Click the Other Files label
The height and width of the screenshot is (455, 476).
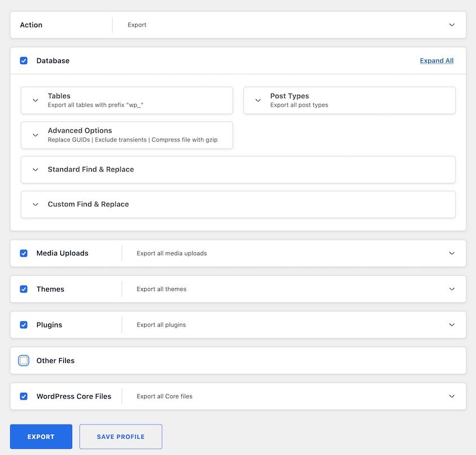coord(56,361)
